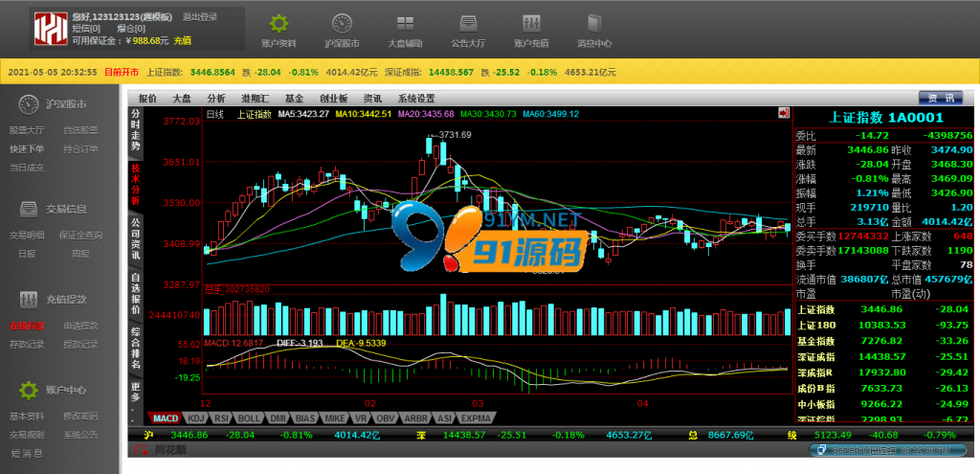This screenshot has height=474, width=980.
Task: Click the 同花顺 logo icon
Action: click(x=141, y=449)
